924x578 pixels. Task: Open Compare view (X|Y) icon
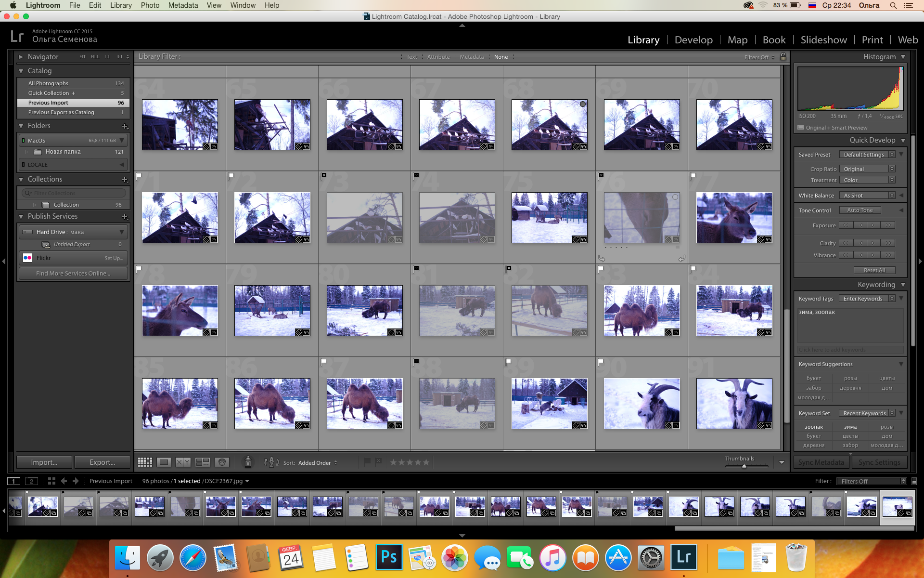click(183, 462)
